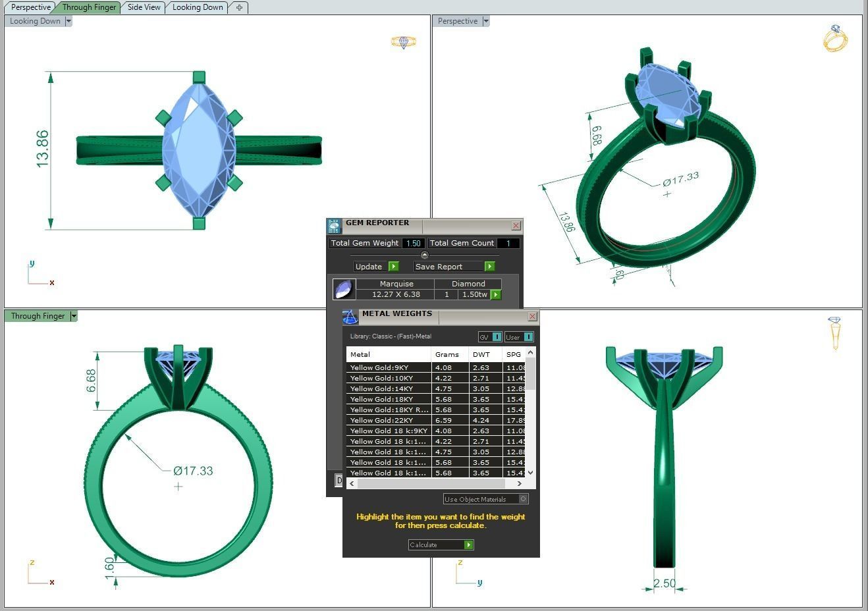Toggle the User library switch

pyautogui.click(x=519, y=337)
